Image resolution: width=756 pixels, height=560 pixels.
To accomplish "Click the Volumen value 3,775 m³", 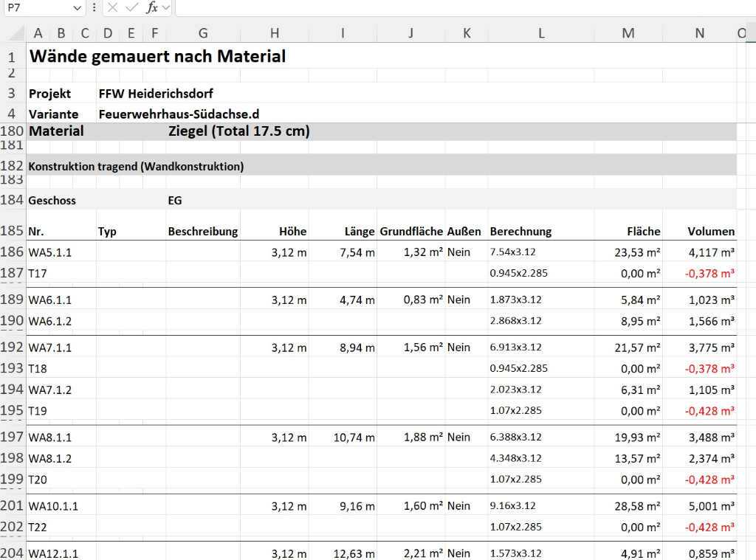I will pyautogui.click(x=711, y=348).
